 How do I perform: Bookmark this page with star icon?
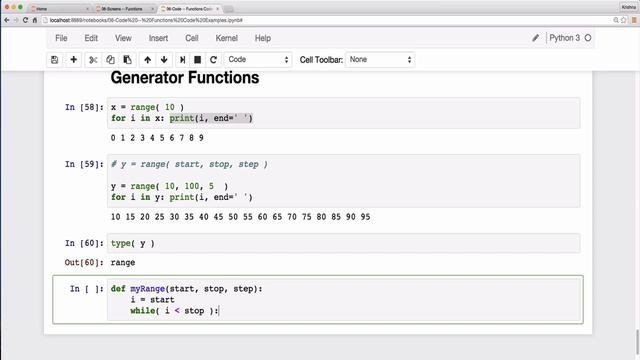(x=624, y=20)
